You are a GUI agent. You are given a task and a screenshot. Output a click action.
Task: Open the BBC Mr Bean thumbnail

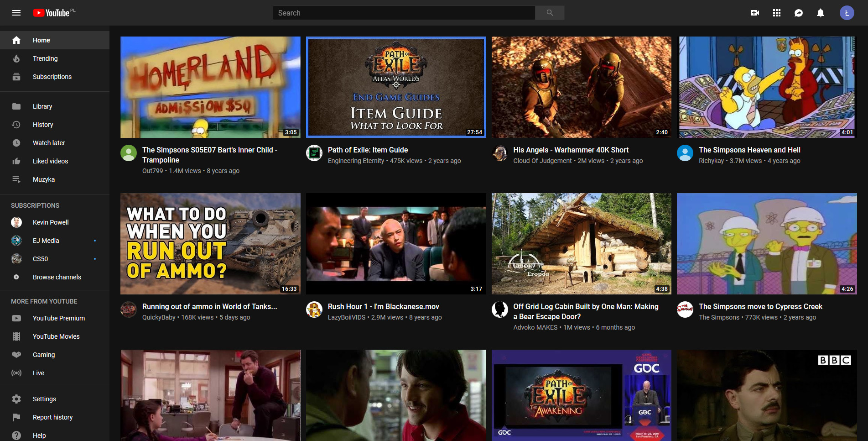[767, 395]
